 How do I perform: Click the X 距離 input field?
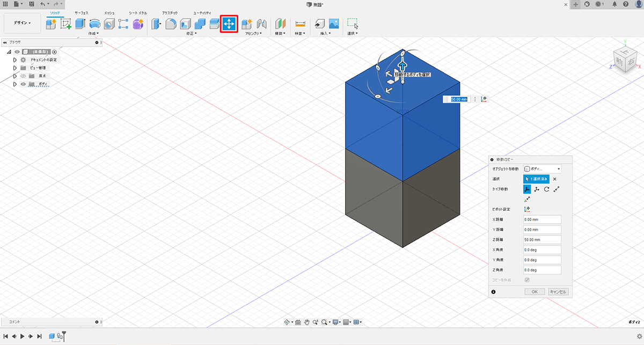(x=542, y=219)
